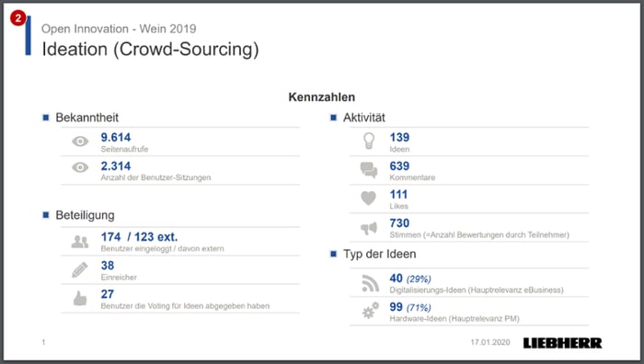644x364 pixels.
Task: Click the eye icon beside 9.614 Seitenaufrufe
Action: point(80,142)
